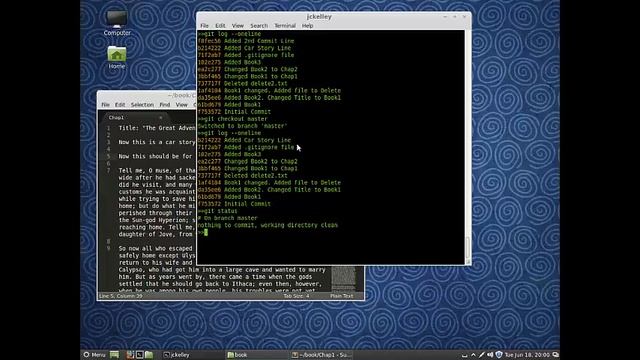Click 'f8fec36 Added 2nd Commit Line' in terminal
Screen dimensions: 640x360
tap(246, 41)
